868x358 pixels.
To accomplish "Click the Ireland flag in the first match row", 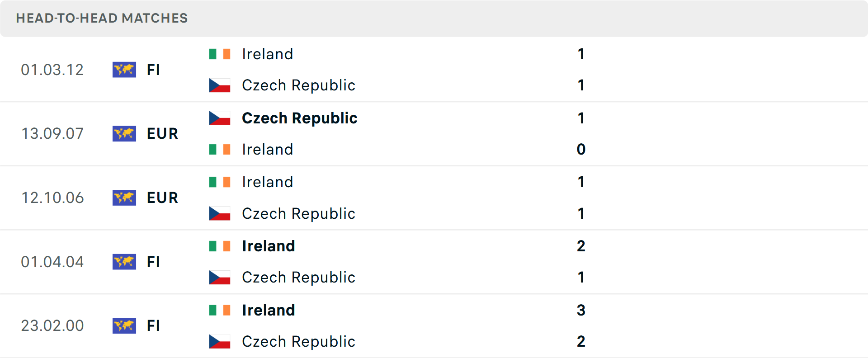I will (220, 54).
